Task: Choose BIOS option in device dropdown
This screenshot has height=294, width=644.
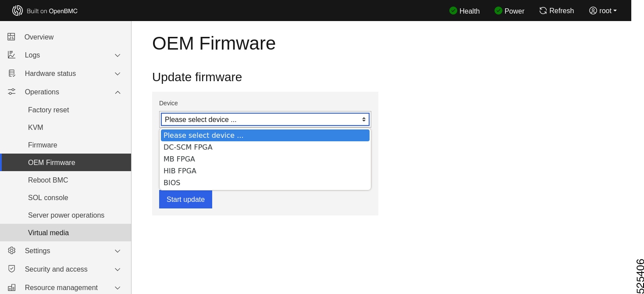Action: coord(172,183)
